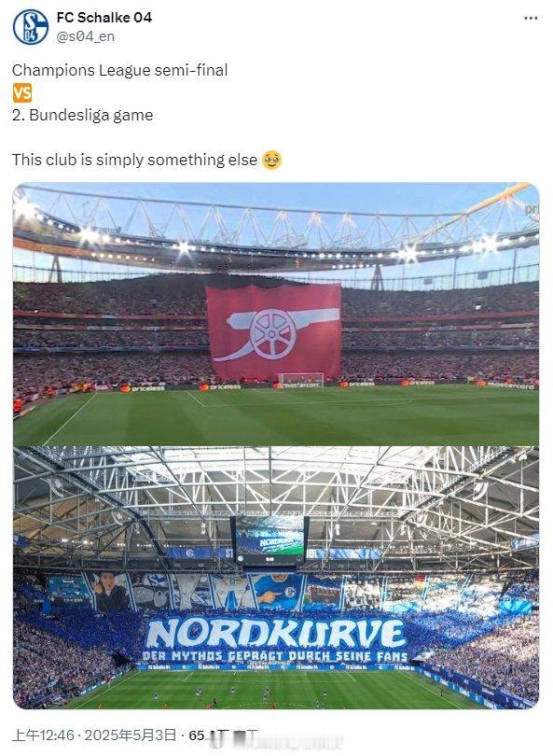The image size is (553, 756).
Task: Click the 'DER MYTHOS GEPRÄGT DURCH SEINE FANS' banner
Action: pos(275,656)
